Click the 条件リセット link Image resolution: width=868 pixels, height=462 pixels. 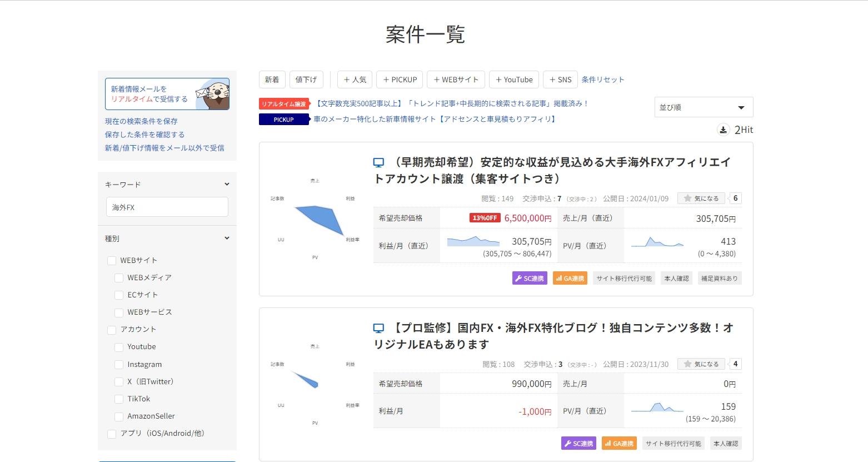click(x=603, y=80)
